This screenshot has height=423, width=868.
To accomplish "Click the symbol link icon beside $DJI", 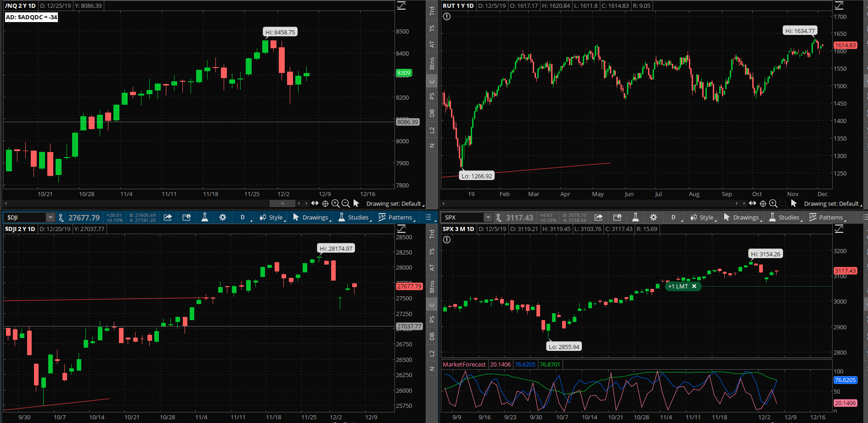I will pos(61,217).
